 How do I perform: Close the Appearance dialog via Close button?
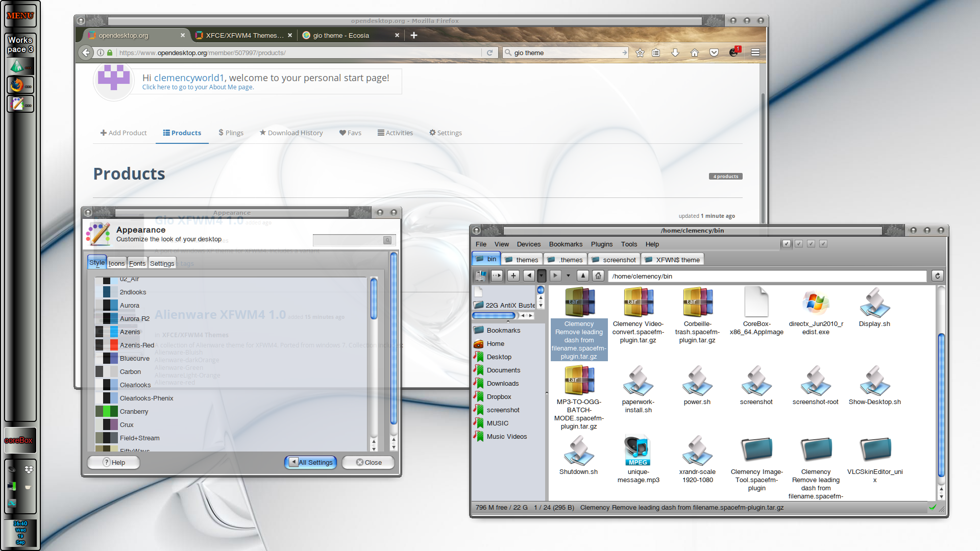click(x=369, y=462)
